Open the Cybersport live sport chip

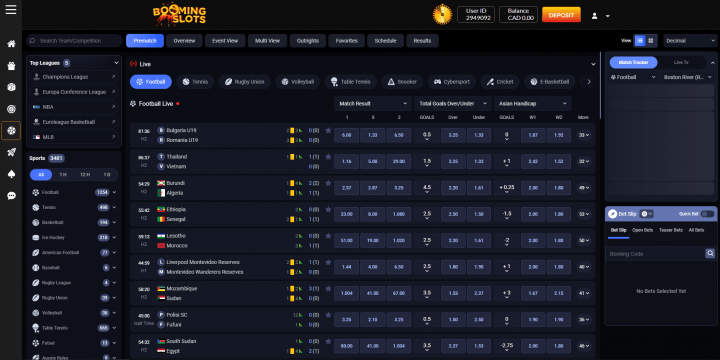(452, 82)
